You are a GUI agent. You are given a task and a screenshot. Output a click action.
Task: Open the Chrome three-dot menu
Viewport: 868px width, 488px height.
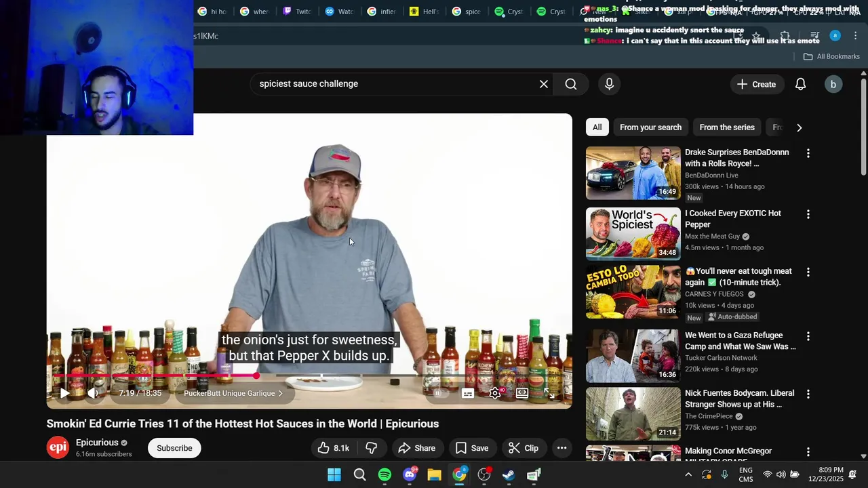(855, 36)
